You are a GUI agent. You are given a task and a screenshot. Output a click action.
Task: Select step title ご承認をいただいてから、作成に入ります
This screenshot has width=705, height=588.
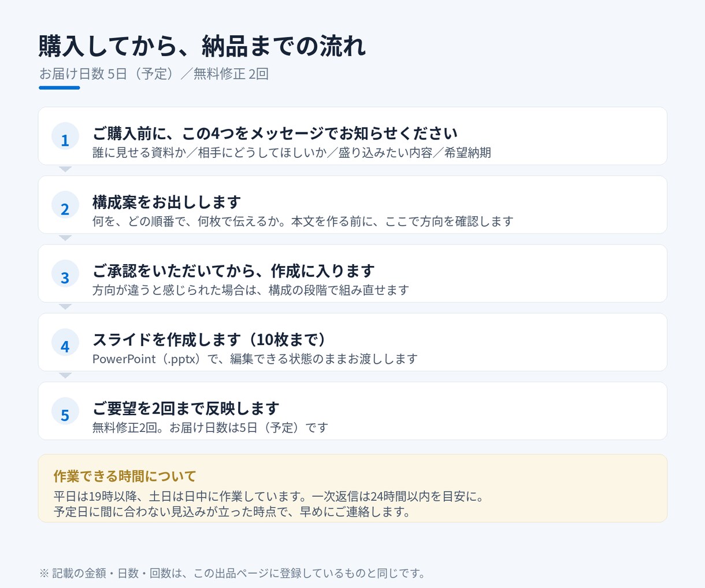(x=233, y=271)
